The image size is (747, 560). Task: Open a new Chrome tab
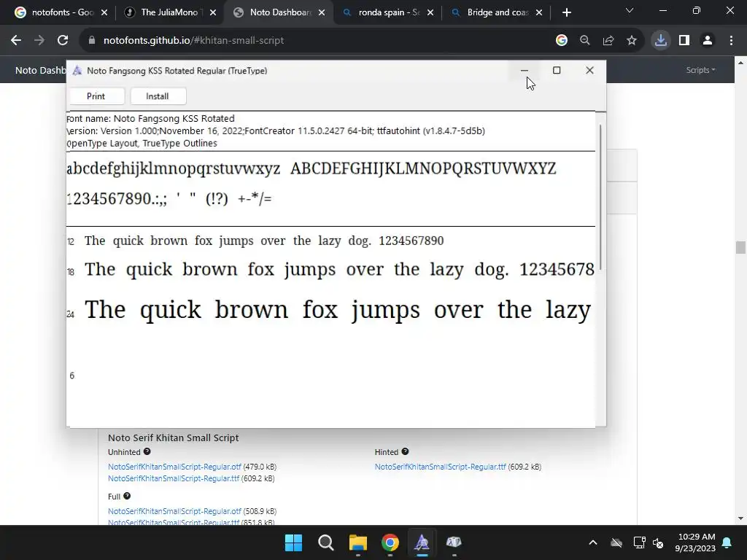point(566,12)
